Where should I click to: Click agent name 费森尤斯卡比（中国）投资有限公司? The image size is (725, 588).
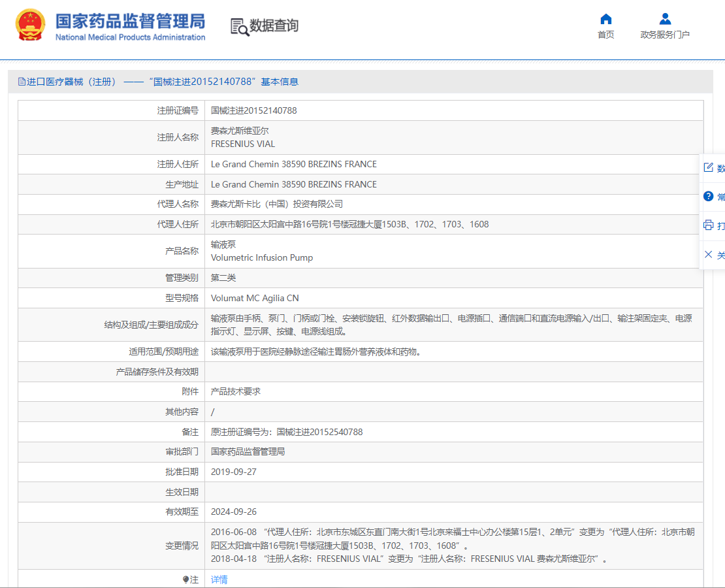click(x=277, y=204)
